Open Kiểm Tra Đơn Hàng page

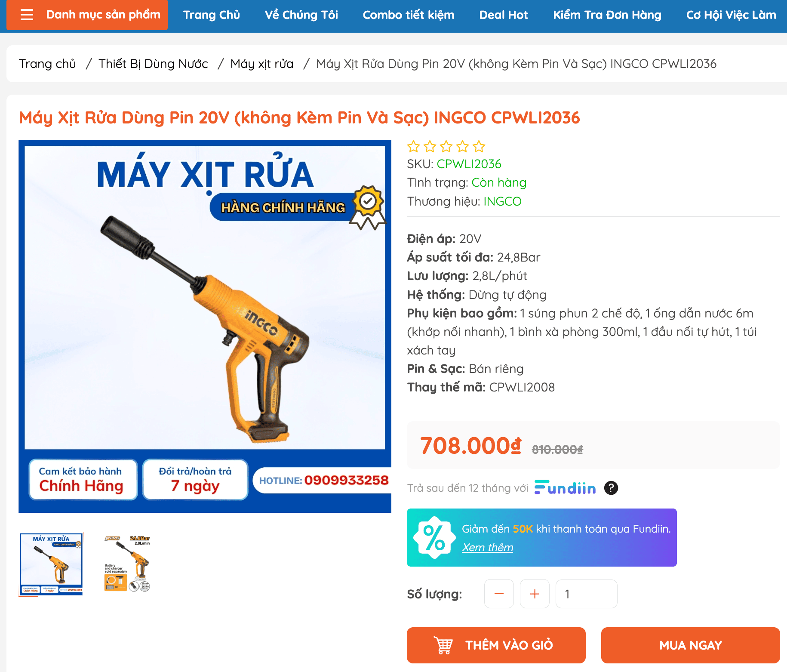(x=607, y=15)
